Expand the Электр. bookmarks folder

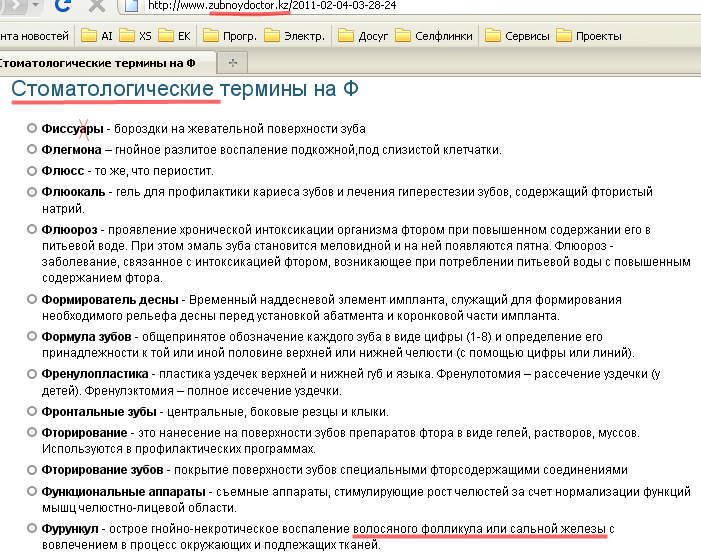coord(294,36)
